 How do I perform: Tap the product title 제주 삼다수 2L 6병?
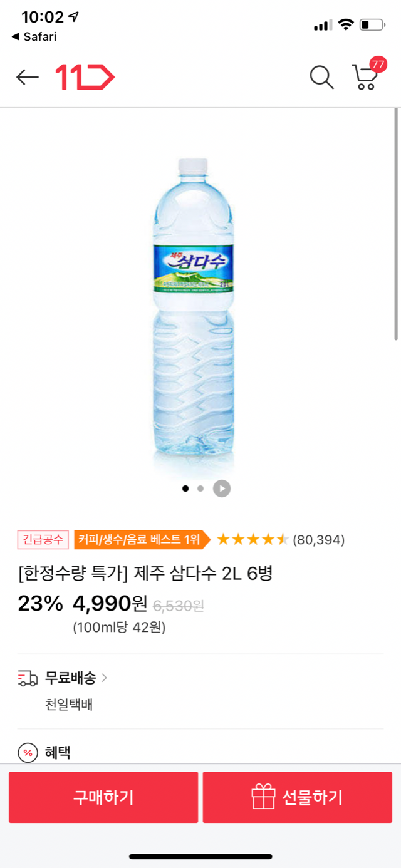click(x=145, y=573)
